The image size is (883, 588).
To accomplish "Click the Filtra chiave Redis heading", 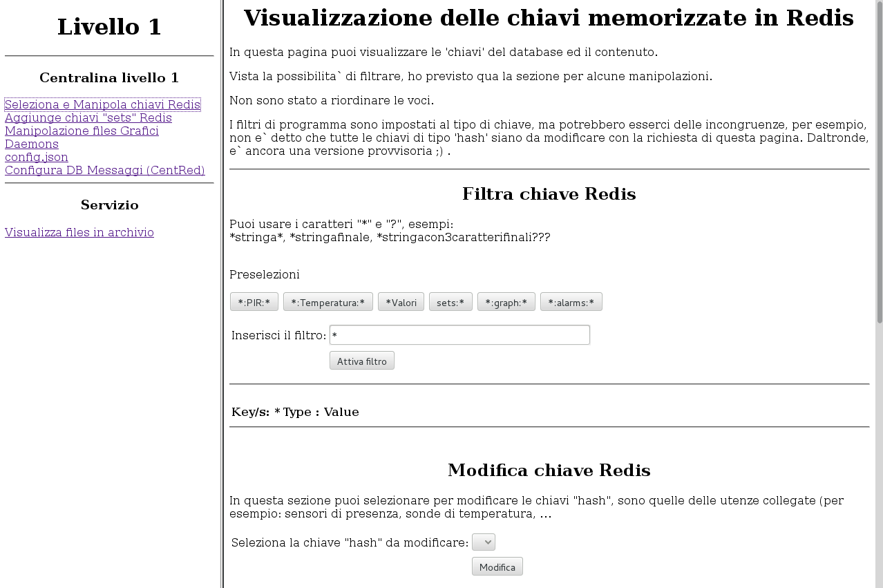I will click(549, 194).
